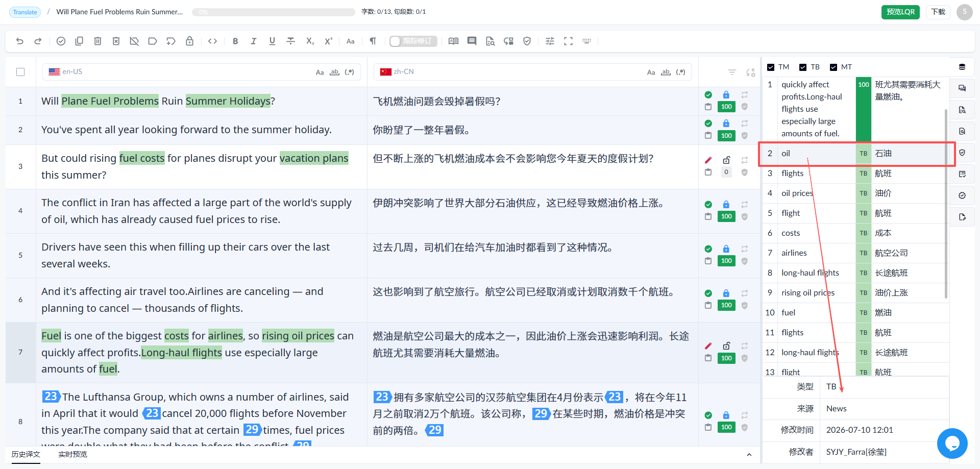The image size is (980, 469).
Task: Click the code tags icon
Action: [213, 41]
